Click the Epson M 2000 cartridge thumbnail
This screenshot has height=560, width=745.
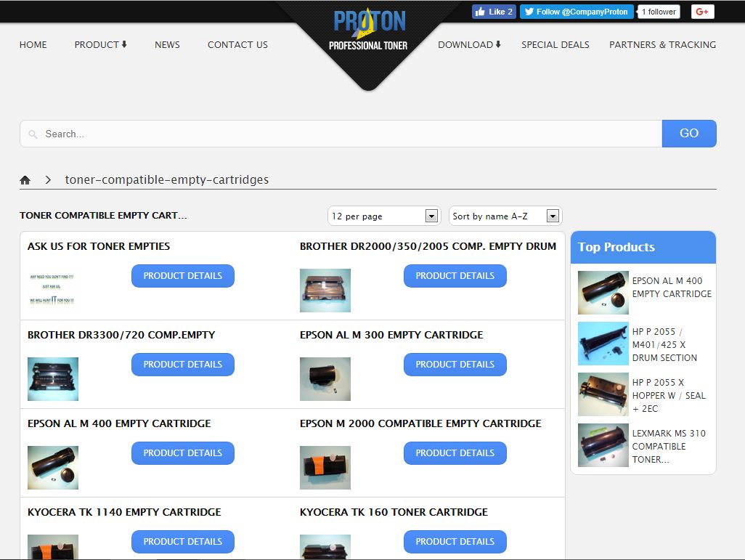pyautogui.click(x=325, y=467)
